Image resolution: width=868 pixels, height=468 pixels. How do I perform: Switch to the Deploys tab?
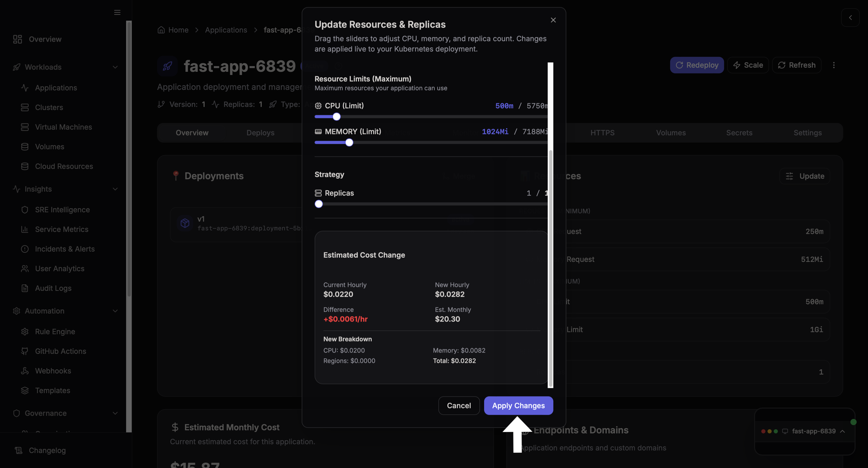tap(260, 133)
